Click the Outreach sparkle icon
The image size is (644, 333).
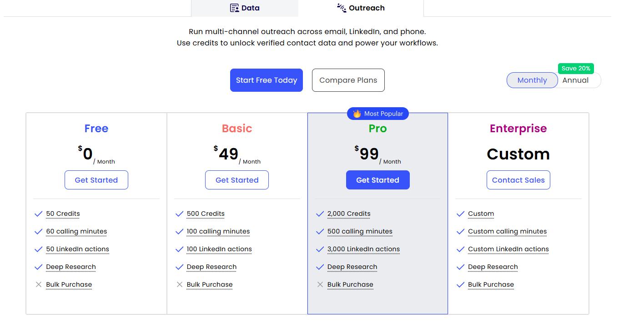tap(341, 7)
